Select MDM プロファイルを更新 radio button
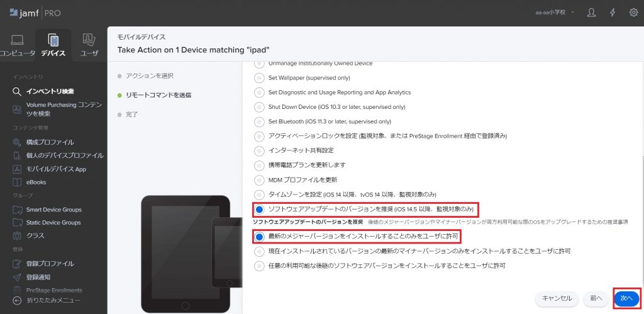The width and height of the screenshot is (644, 314). pyautogui.click(x=259, y=180)
